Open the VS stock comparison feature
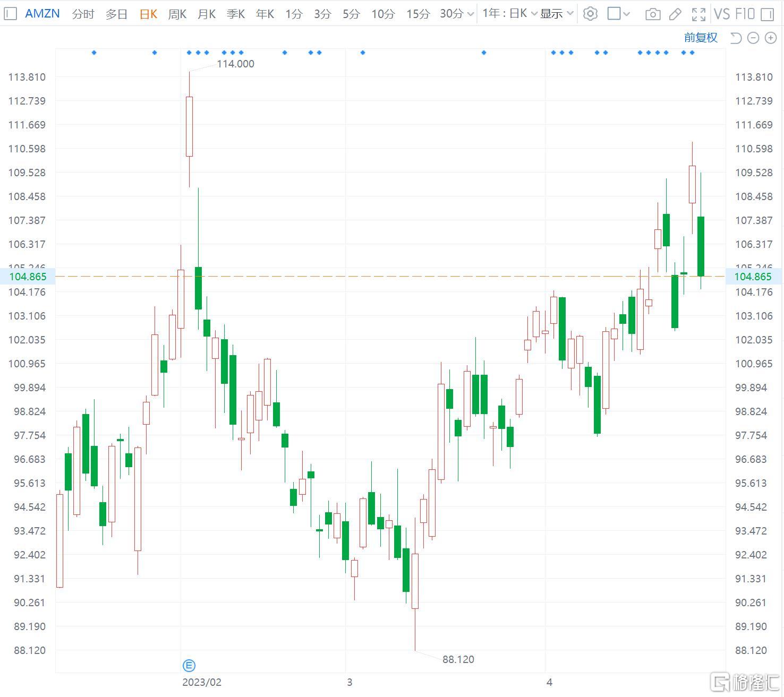Image resolution: width=784 pixels, height=697 pixels. point(722,14)
